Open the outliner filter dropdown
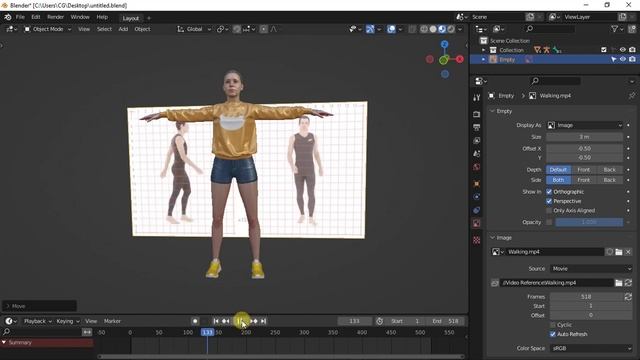This screenshot has height=360, width=640. [x=617, y=29]
